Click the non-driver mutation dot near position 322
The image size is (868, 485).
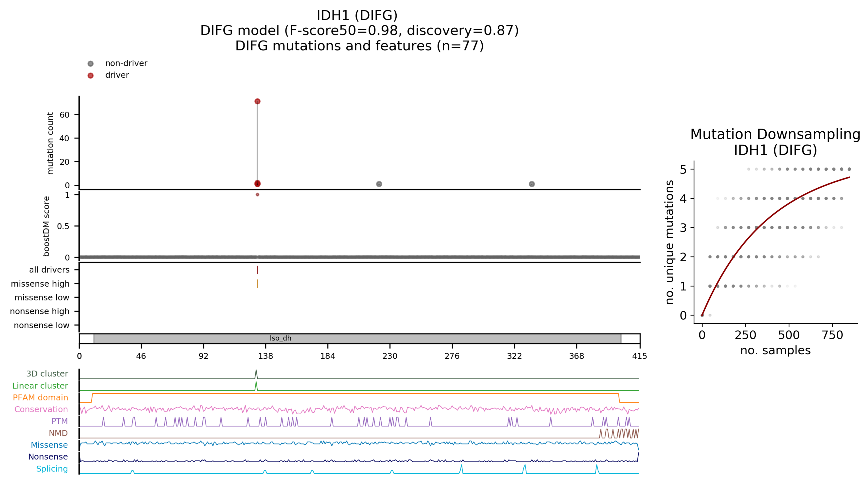[532, 184]
